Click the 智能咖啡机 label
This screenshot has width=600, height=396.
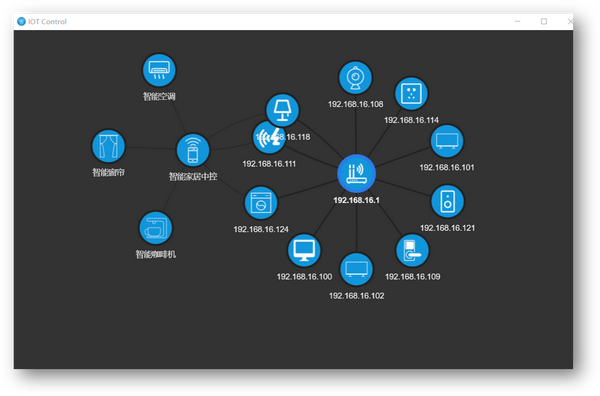155,254
